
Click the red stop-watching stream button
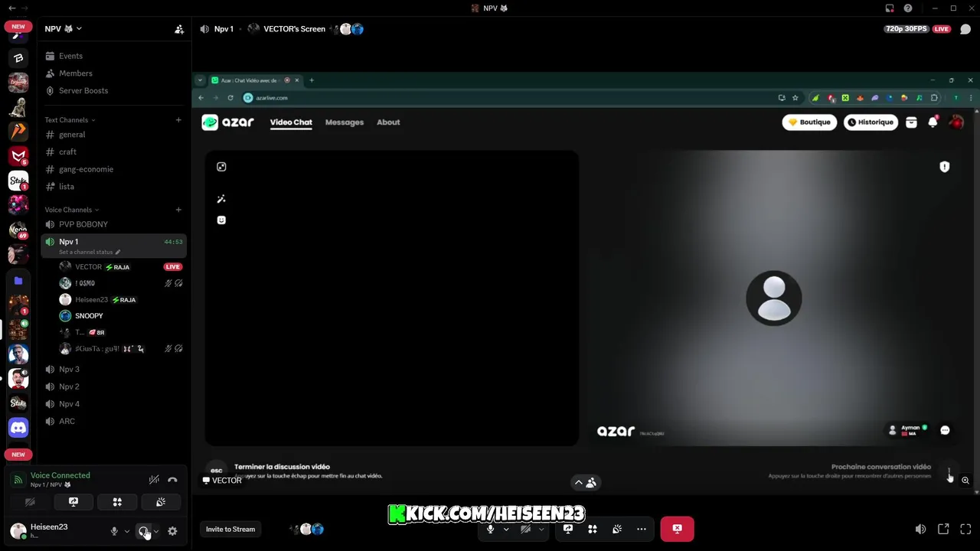678,529
